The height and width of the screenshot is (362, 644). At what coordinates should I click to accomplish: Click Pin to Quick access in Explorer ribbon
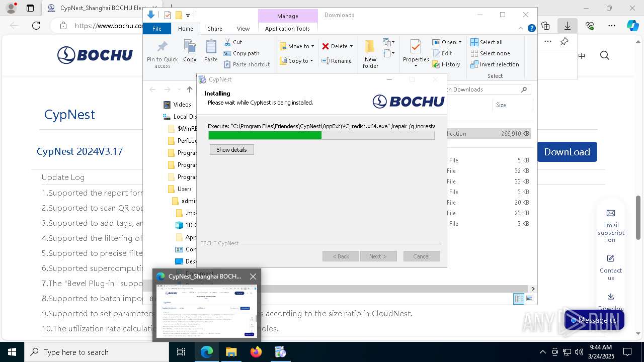click(162, 54)
